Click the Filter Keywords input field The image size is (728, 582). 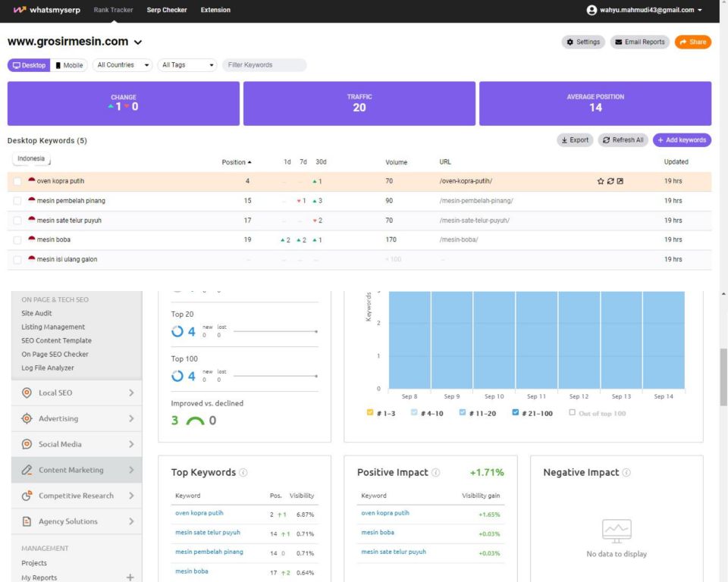click(264, 65)
